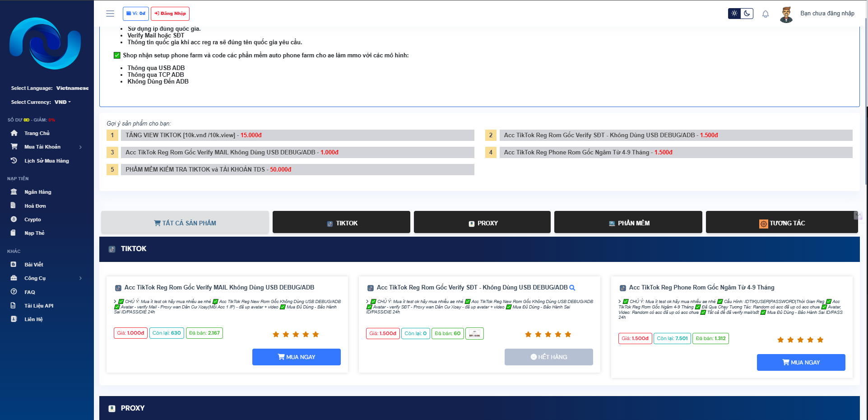Click the Liên Hệ contact icon

14,319
